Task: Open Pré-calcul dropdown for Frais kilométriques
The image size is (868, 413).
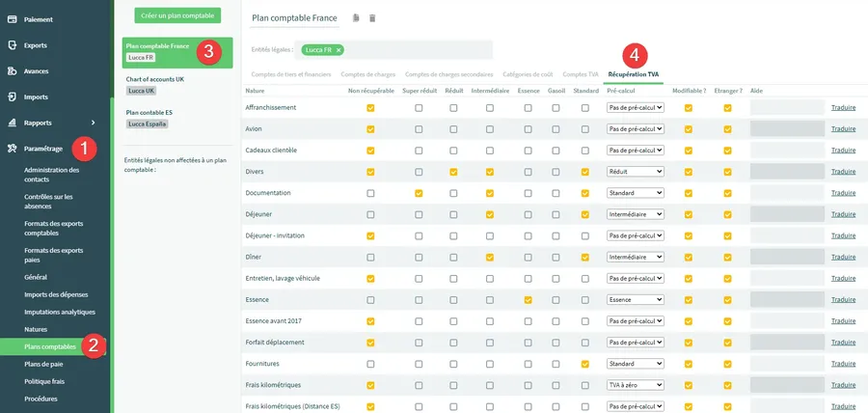Action: (x=636, y=385)
